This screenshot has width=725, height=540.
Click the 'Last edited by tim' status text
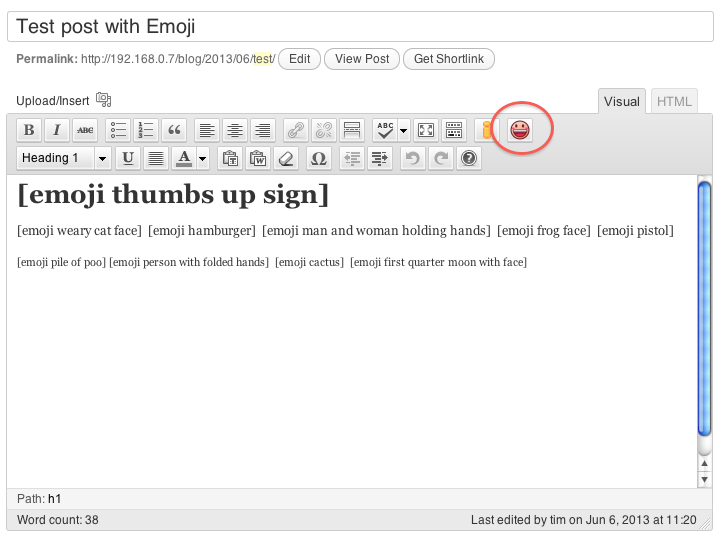coord(584,520)
